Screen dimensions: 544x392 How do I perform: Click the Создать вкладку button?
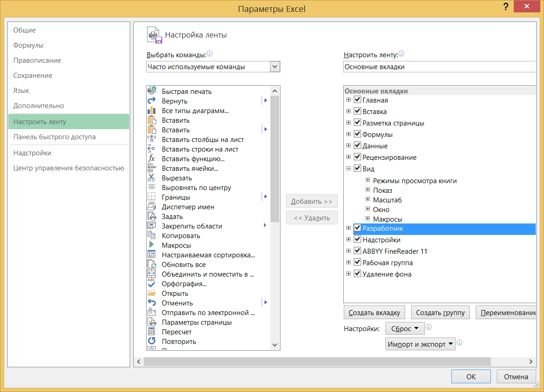pyautogui.click(x=374, y=313)
